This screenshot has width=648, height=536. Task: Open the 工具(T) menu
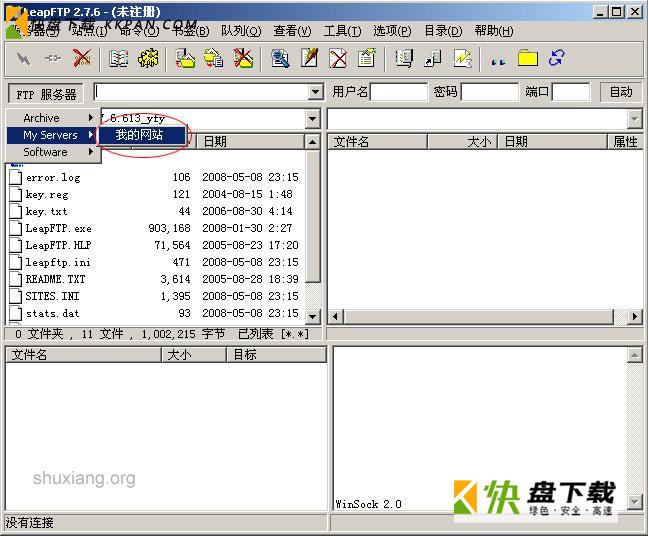(342, 31)
